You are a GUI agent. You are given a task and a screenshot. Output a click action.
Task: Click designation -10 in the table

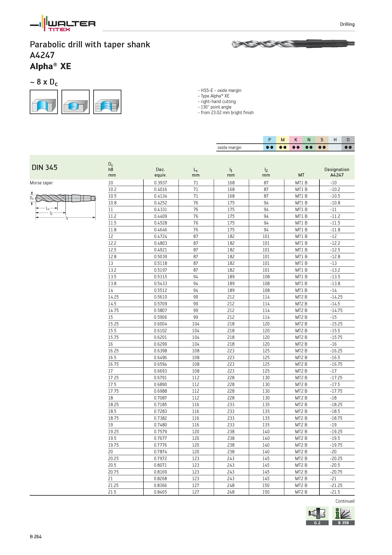[333, 183]
